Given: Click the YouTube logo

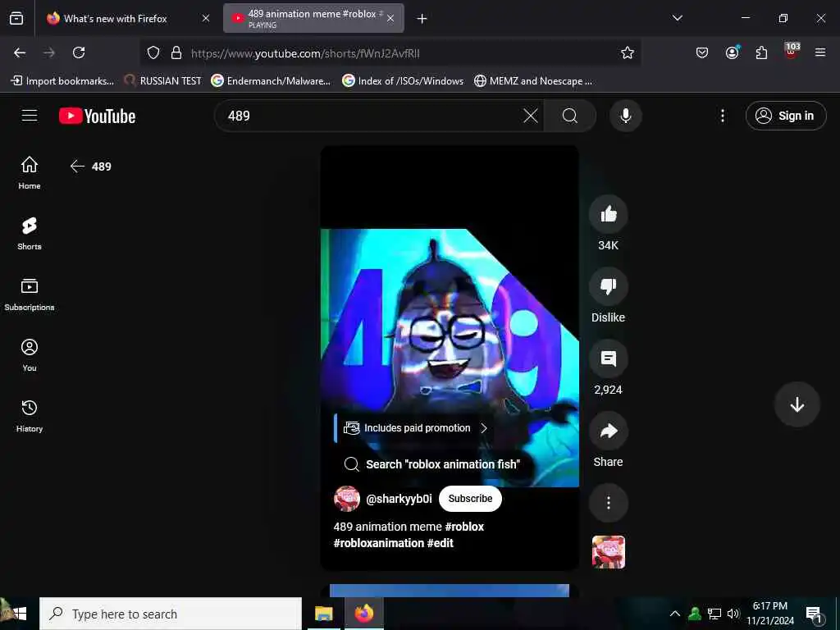Looking at the screenshot, I should (x=97, y=116).
